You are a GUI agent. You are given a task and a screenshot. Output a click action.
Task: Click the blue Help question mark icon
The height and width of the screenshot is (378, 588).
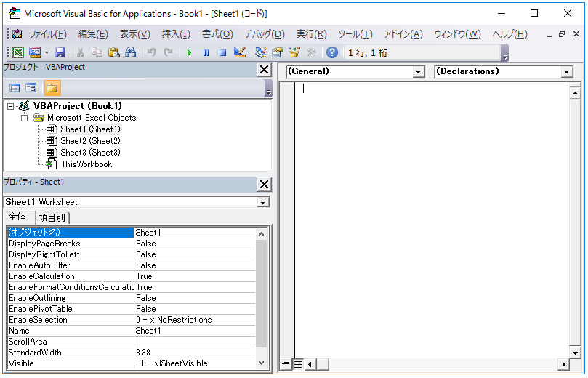[332, 52]
